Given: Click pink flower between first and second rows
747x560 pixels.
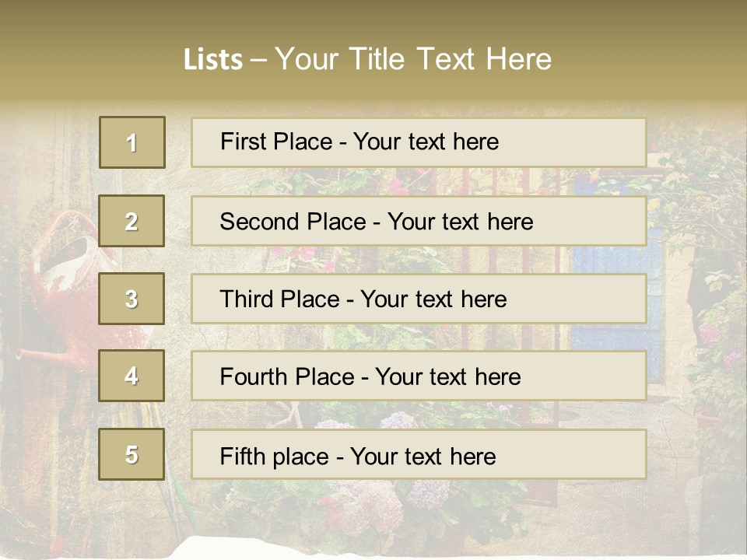Looking at the screenshot, I should 399,184.
